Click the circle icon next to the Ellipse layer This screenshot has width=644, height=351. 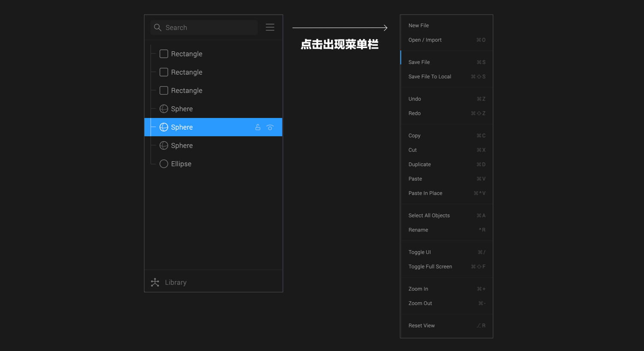click(164, 164)
